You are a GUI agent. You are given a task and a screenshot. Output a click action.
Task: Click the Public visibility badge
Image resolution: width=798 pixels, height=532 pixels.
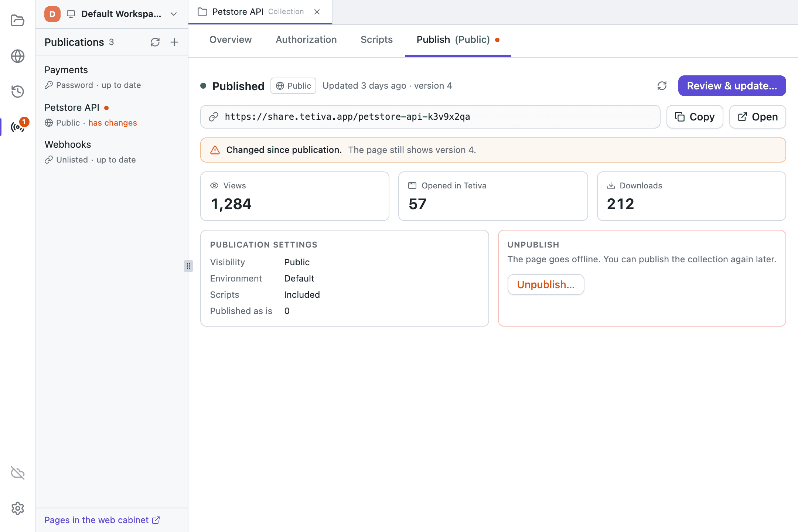click(293, 86)
